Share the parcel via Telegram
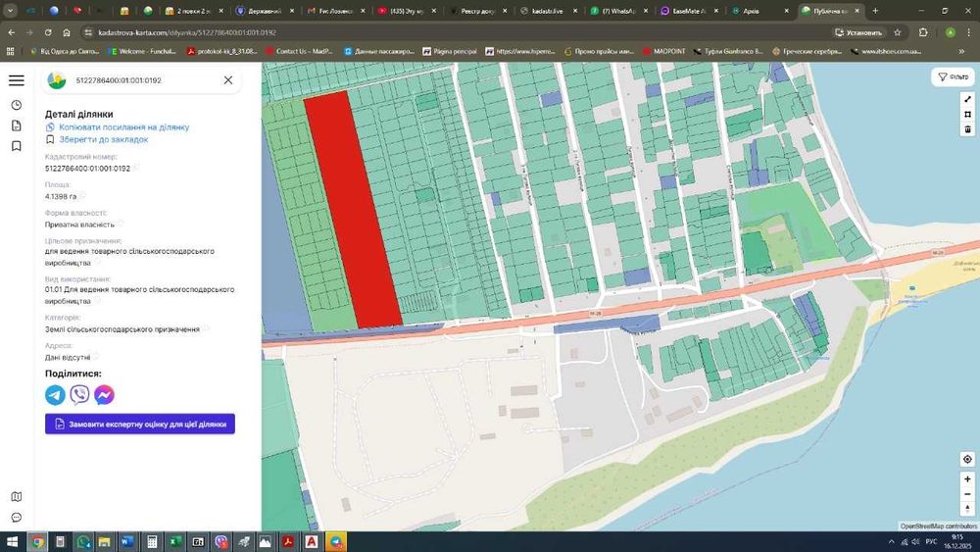 point(55,395)
